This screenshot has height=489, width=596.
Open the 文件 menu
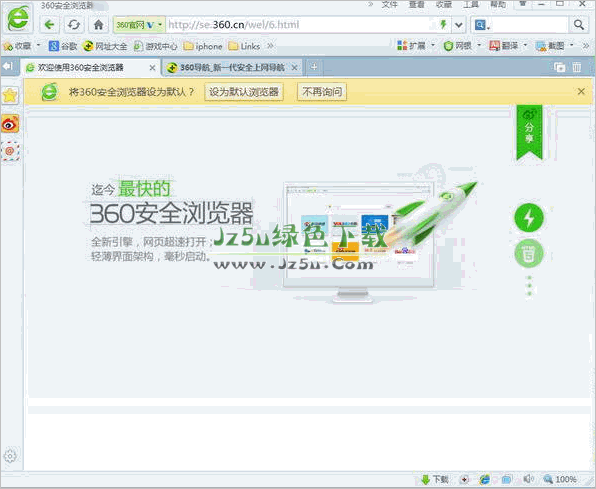point(390,5)
